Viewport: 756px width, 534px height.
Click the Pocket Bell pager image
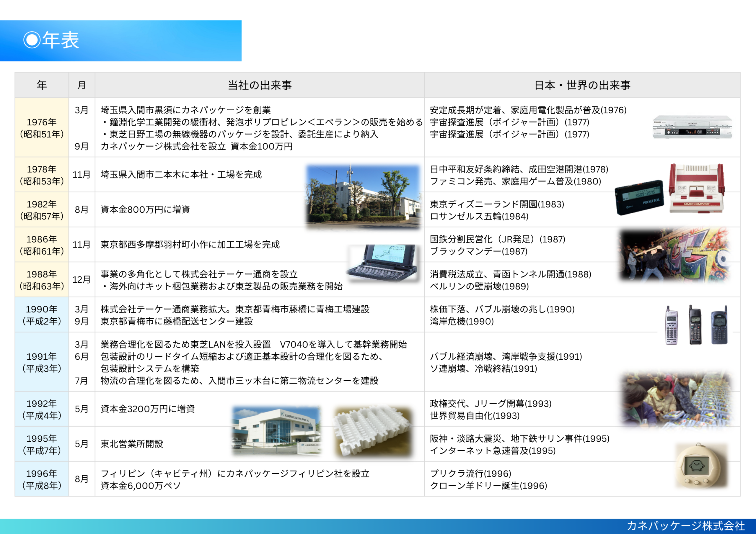tap(639, 197)
